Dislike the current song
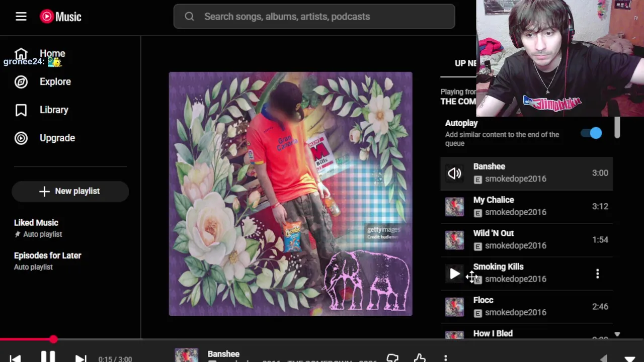This screenshot has width=644, height=362. [x=392, y=358]
